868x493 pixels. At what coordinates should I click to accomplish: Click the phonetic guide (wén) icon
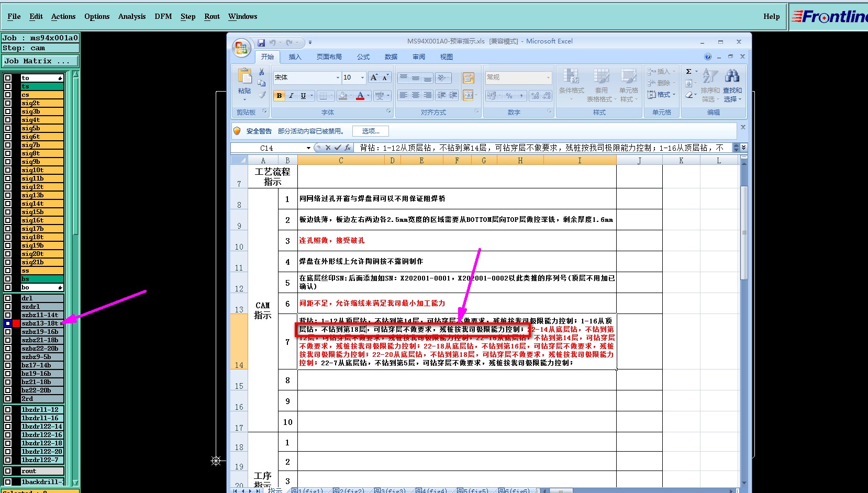(380, 96)
